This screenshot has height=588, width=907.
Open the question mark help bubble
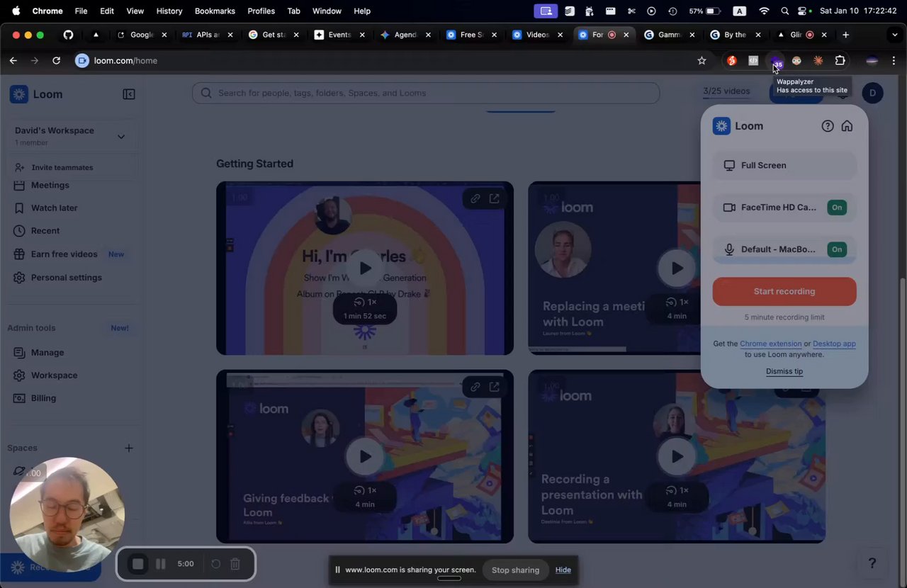tap(872, 563)
